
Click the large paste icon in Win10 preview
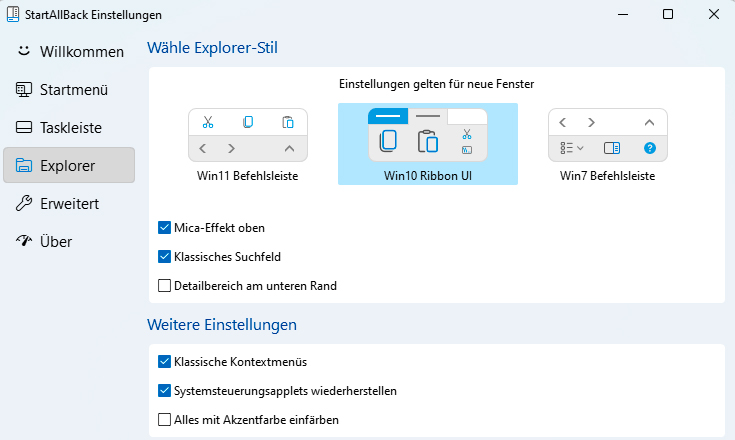(428, 141)
